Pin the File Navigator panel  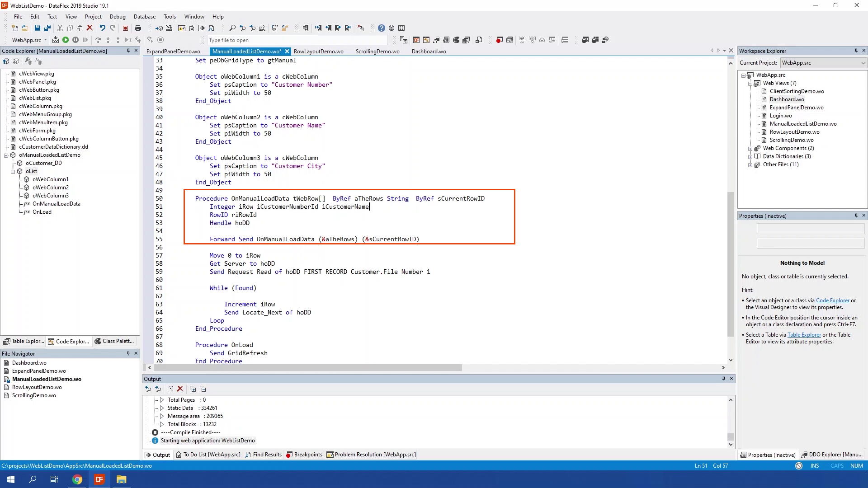coord(128,353)
